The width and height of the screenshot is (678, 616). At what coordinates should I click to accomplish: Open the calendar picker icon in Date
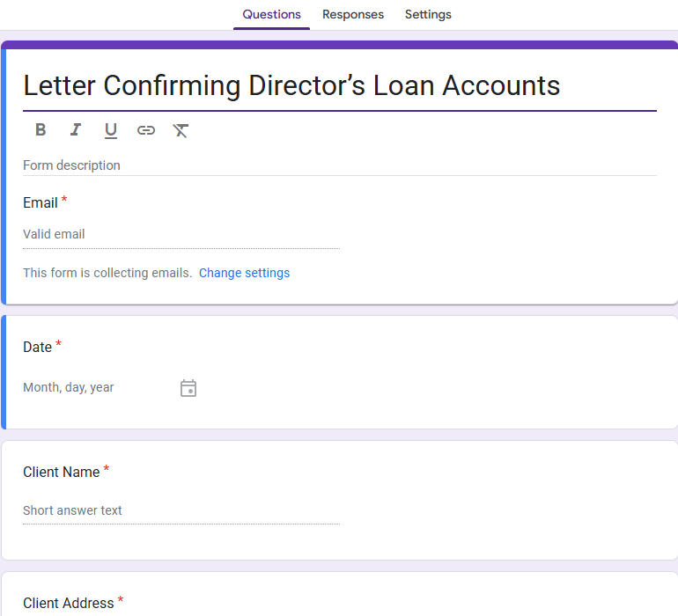[188, 388]
